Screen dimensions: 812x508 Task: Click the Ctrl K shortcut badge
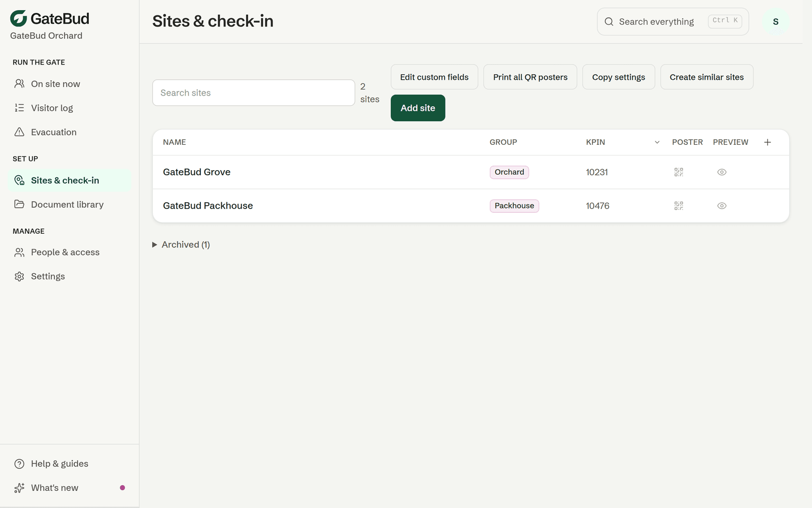click(x=725, y=21)
